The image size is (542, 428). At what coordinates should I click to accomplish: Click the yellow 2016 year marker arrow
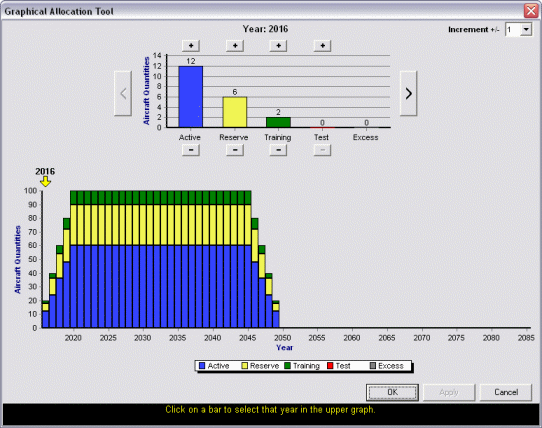(45, 182)
